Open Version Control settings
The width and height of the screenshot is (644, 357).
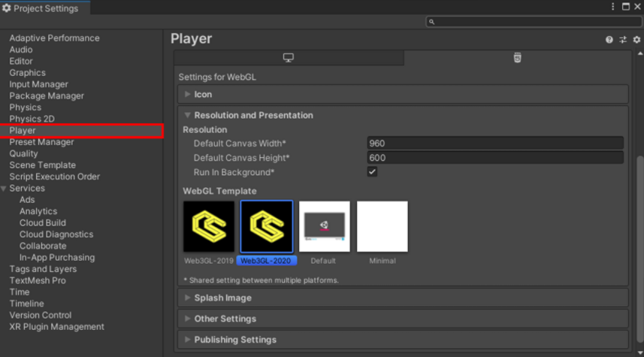[x=41, y=315]
